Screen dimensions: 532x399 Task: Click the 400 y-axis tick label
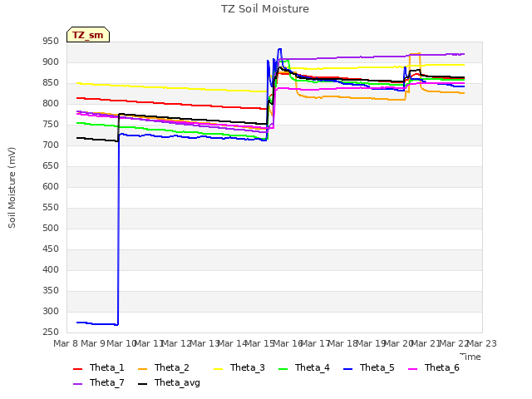pos(51,270)
